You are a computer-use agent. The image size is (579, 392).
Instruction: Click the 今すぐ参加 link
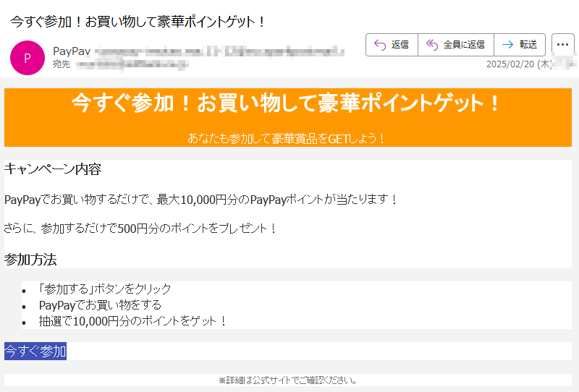(x=35, y=351)
